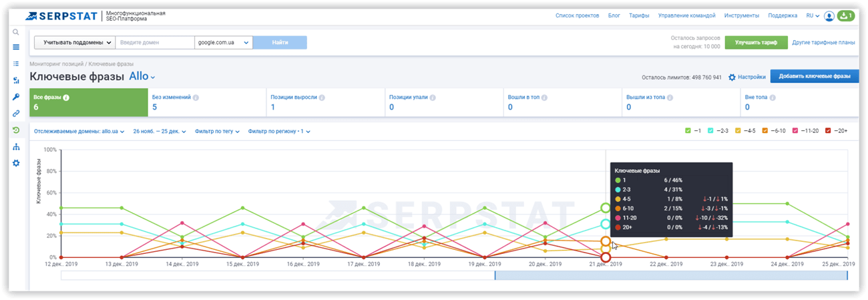
Task: Select the Позиции выросли tab
Action: click(325, 102)
